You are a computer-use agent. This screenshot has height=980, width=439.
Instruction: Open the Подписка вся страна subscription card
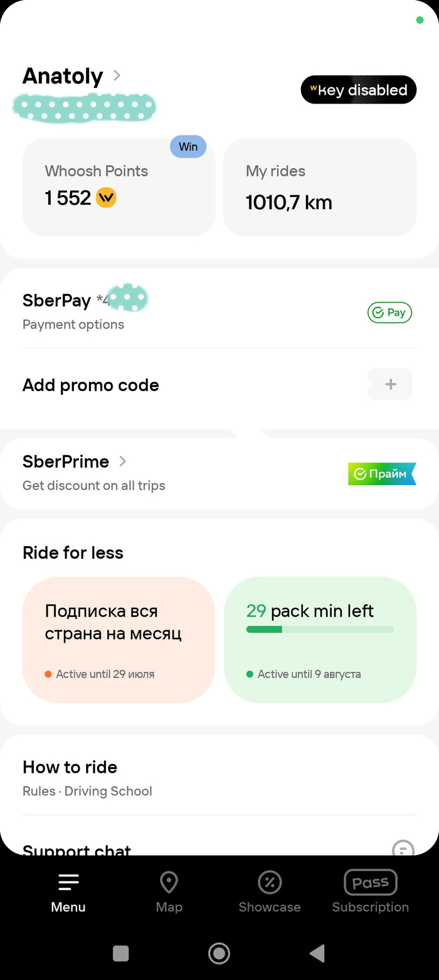(x=119, y=639)
